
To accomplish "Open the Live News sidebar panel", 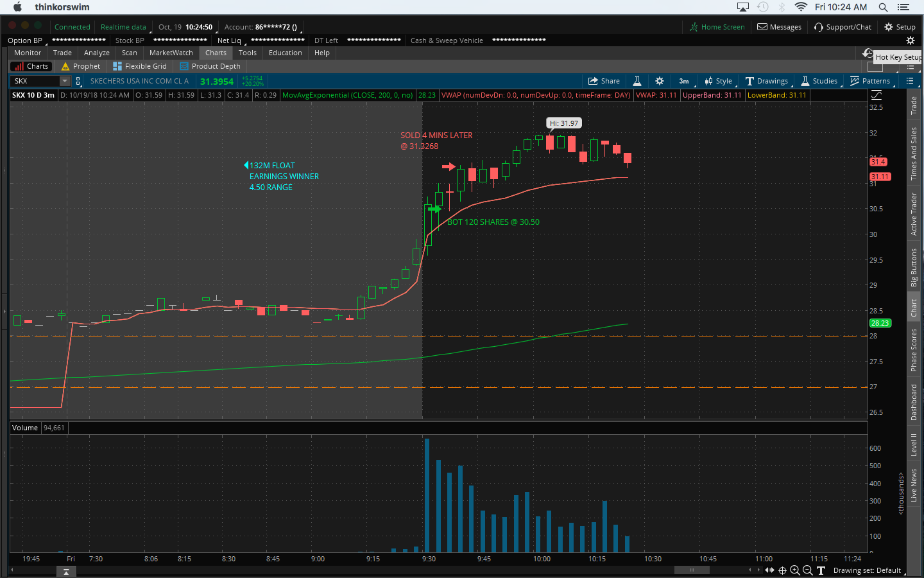I will [x=914, y=486].
